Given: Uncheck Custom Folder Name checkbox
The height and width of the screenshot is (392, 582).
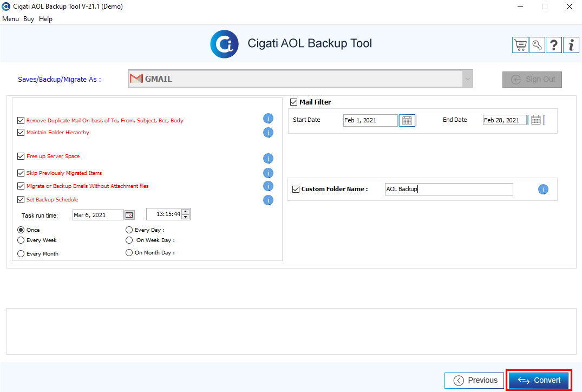Looking at the screenshot, I should pos(296,189).
